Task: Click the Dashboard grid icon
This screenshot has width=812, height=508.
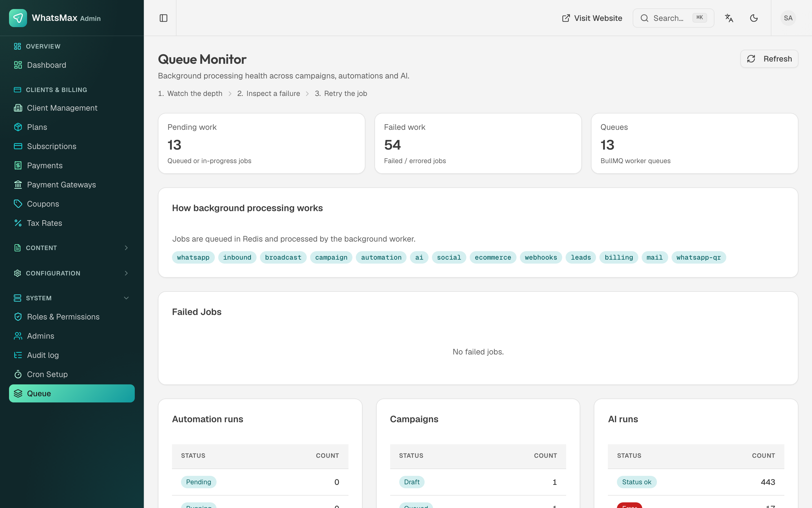Action: coord(18,65)
